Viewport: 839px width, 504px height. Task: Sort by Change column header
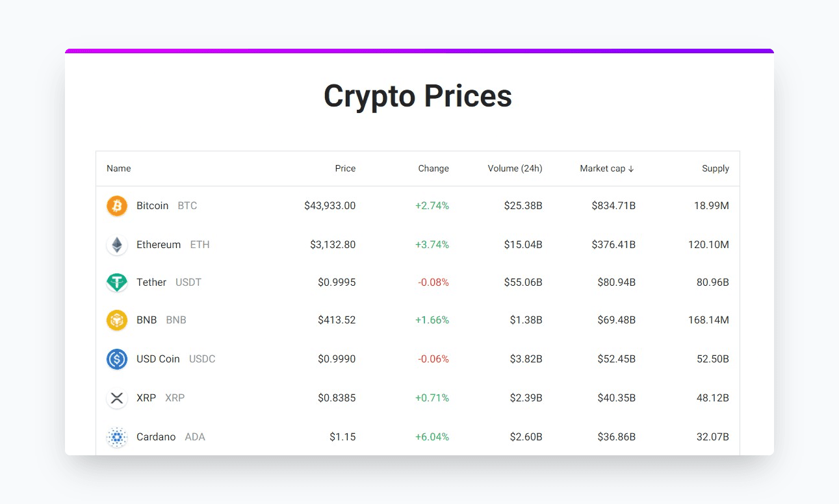click(x=433, y=169)
